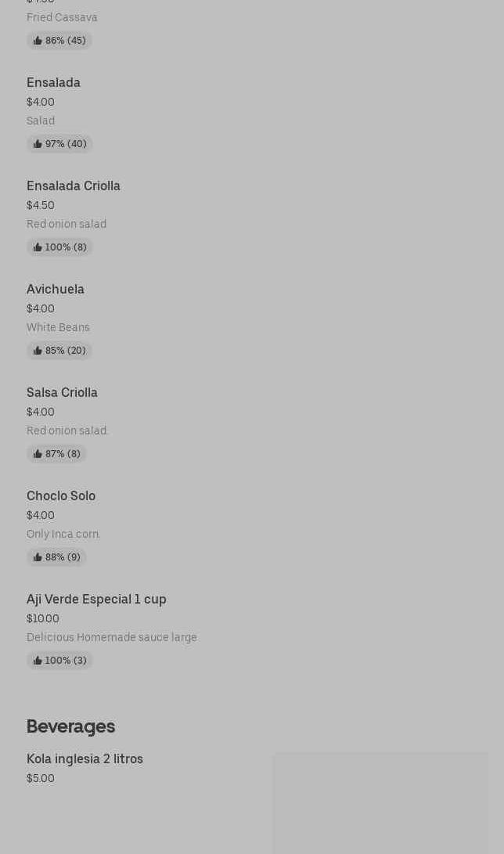504x854 pixels.
Task: Click thumbs-up icon on Aji Verde rating
Action: click(x=38, y=661)
